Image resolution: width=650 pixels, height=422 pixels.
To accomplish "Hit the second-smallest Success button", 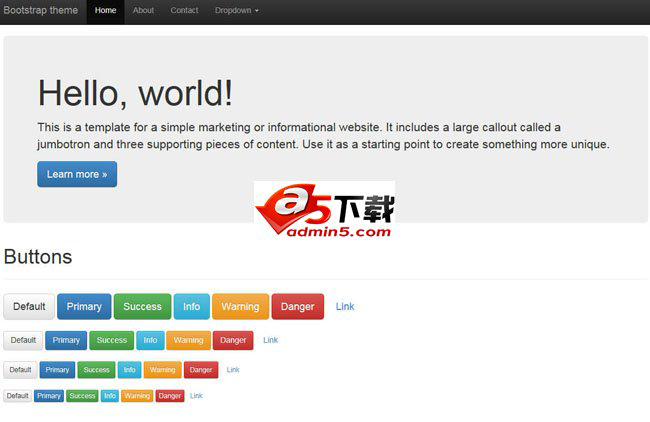I will (96, 370).
